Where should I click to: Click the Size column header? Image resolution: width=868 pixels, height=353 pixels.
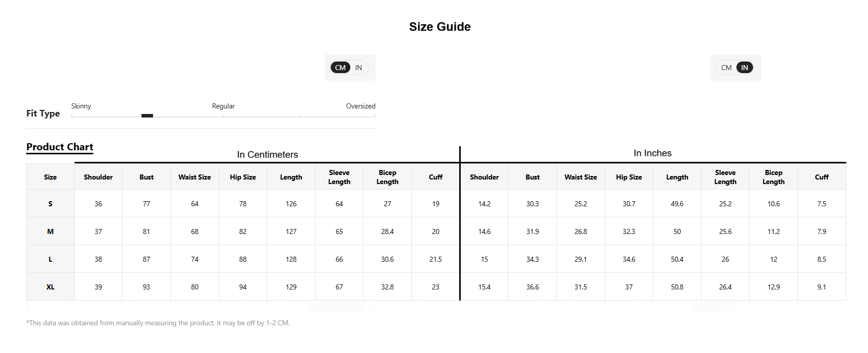point(50,177)
